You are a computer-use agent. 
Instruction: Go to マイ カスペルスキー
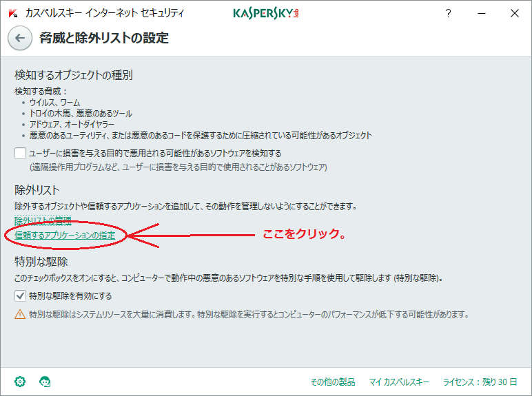pyautogui.click(x=399, y=382)
